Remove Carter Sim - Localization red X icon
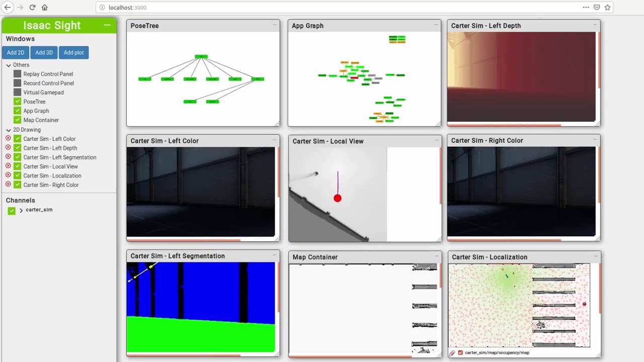This screenshot has width=644, height=362. click(8, 175)
